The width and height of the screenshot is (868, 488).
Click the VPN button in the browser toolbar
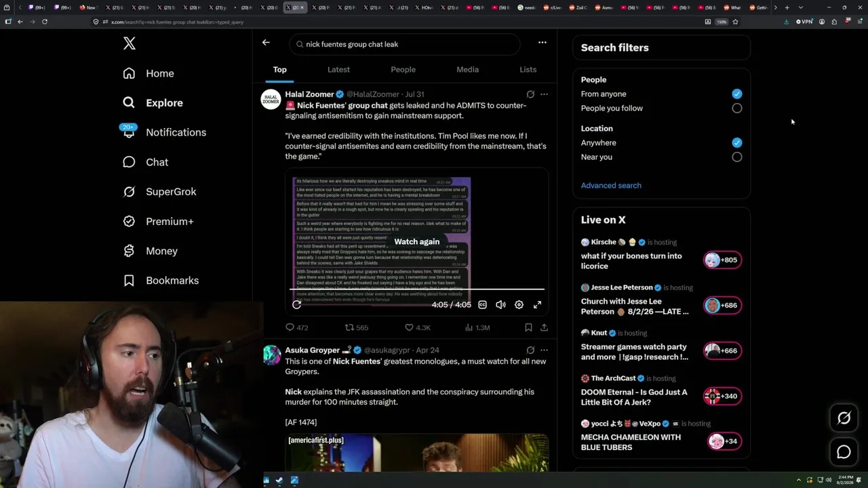click(804, 22)
